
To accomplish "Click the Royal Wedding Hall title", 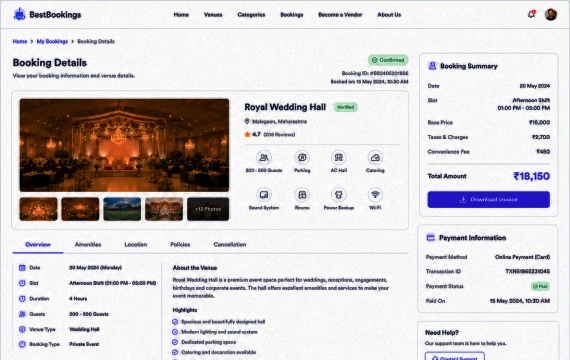I will [x=285, y=107].
